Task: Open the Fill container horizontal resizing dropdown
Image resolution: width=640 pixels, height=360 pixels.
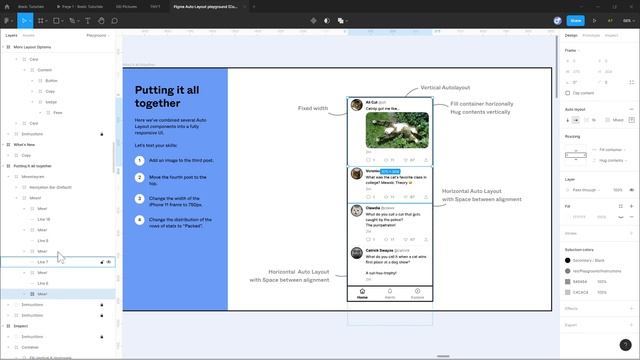Action: (x=612, y=150)
